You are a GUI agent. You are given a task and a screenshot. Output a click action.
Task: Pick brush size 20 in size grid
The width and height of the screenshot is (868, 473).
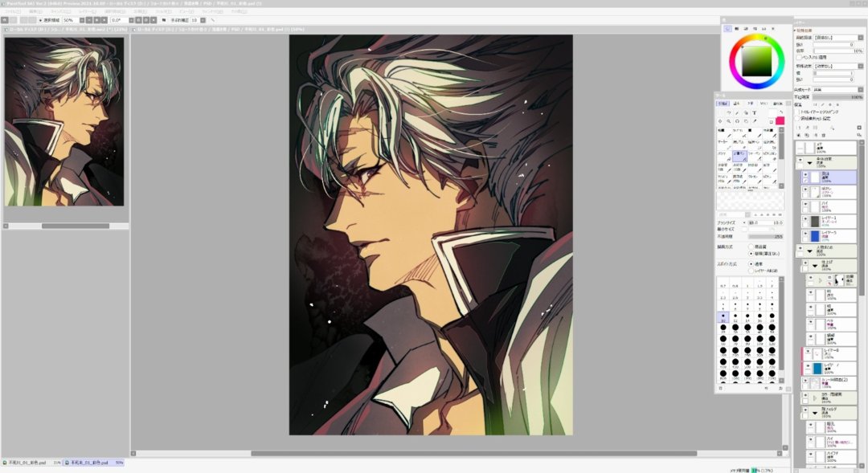click(772, 317)
